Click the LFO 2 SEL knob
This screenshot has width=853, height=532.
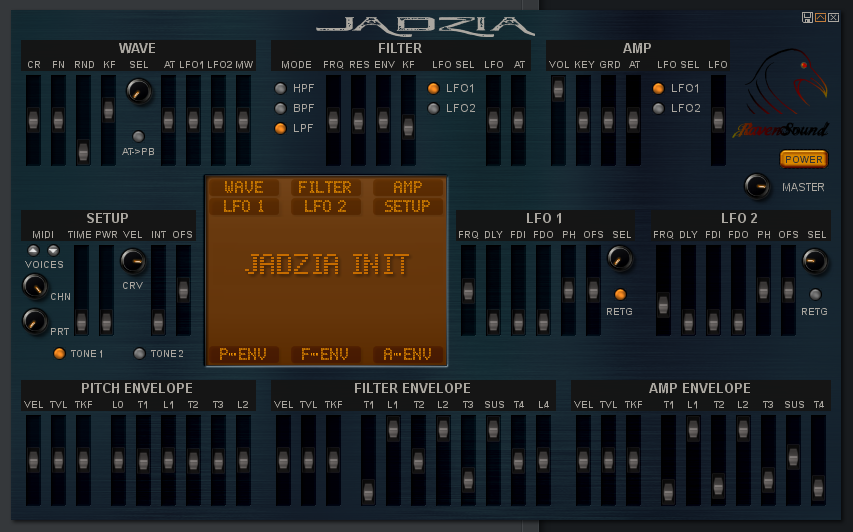(x=815, y=260)
